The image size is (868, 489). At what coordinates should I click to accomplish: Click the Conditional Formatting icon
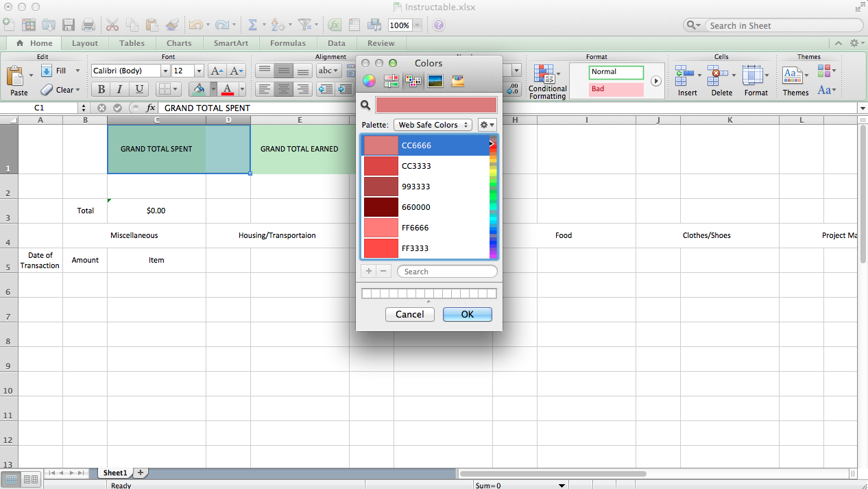click(544, 73)
